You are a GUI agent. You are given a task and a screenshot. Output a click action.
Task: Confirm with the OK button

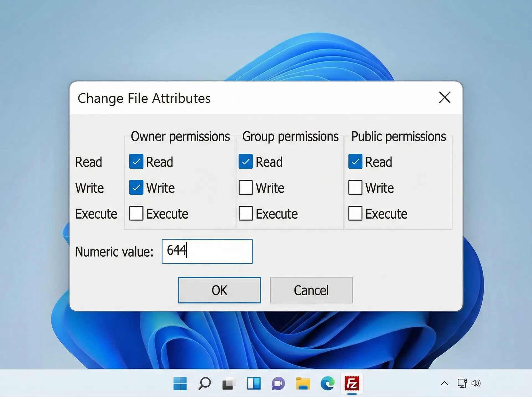click(219, 290)
